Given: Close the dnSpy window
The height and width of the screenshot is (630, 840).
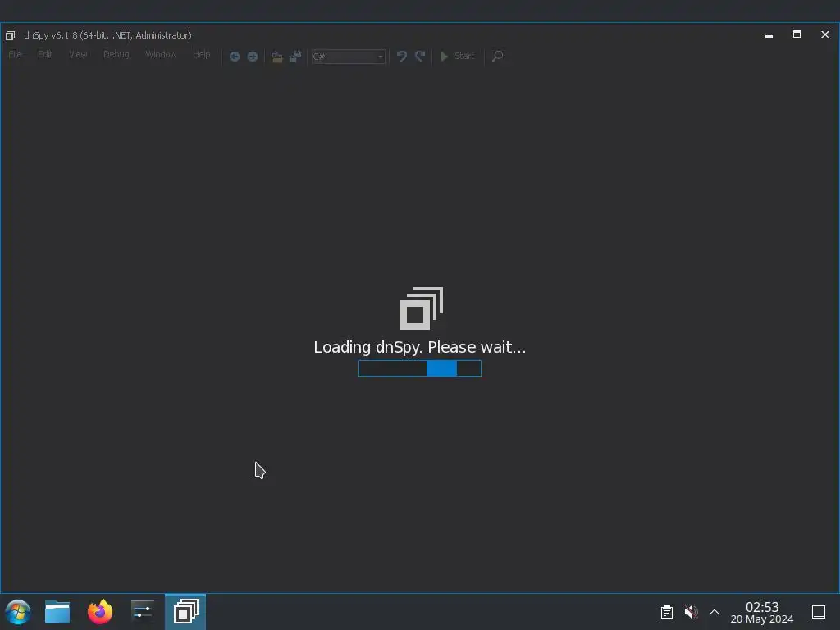Looking at the screenshot, I should 825,34.
